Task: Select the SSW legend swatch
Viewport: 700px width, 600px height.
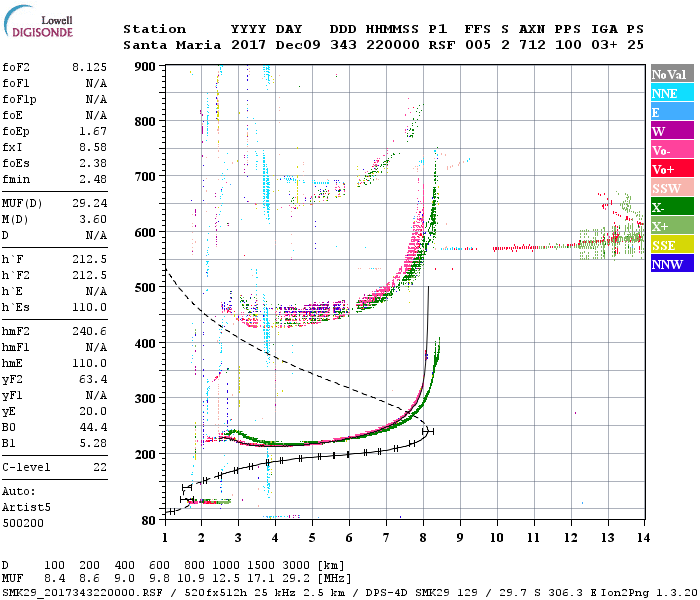Action: click(x=672, y=188)
